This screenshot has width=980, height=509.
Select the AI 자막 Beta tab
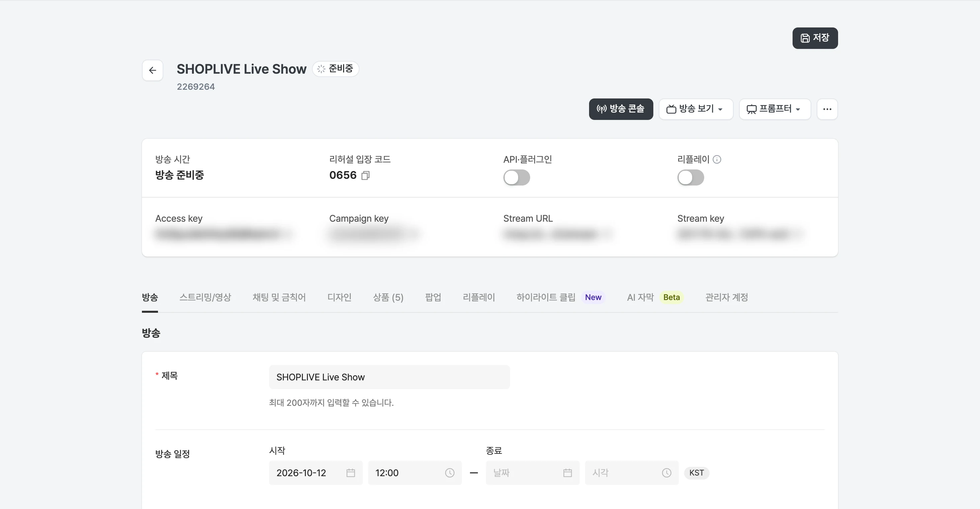click(x=655, y=297)
